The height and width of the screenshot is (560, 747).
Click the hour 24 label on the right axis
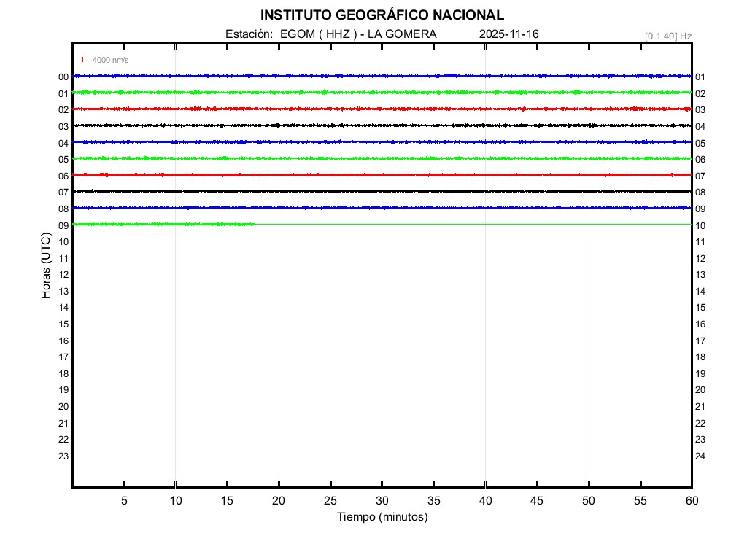(x=700, y=456)
